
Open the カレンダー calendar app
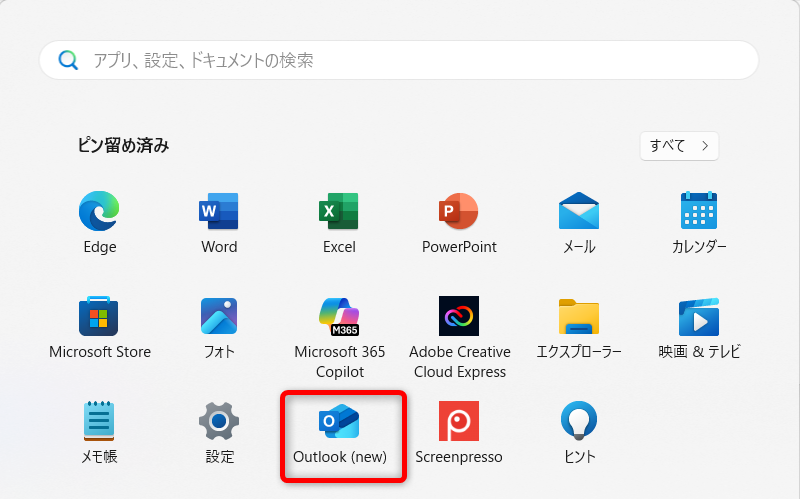click(699, 212)
